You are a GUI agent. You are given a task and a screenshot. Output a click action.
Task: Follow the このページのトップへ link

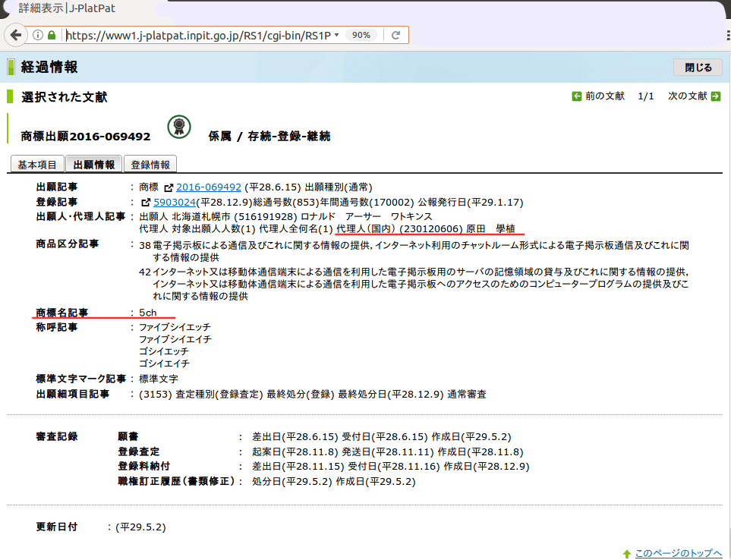pos(678,554)
